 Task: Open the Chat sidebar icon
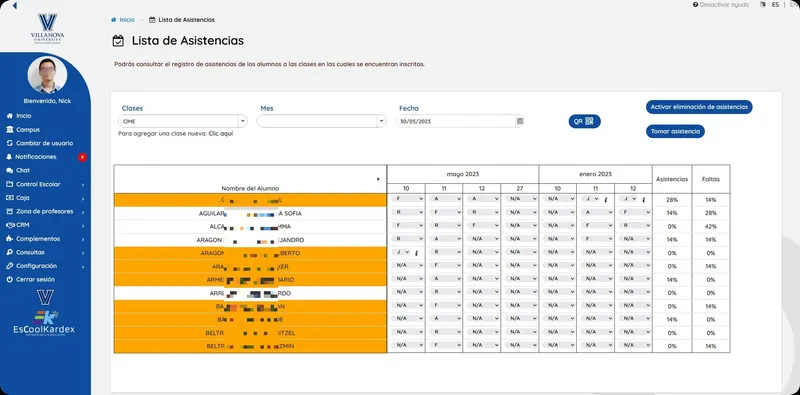tap(9, 170)
